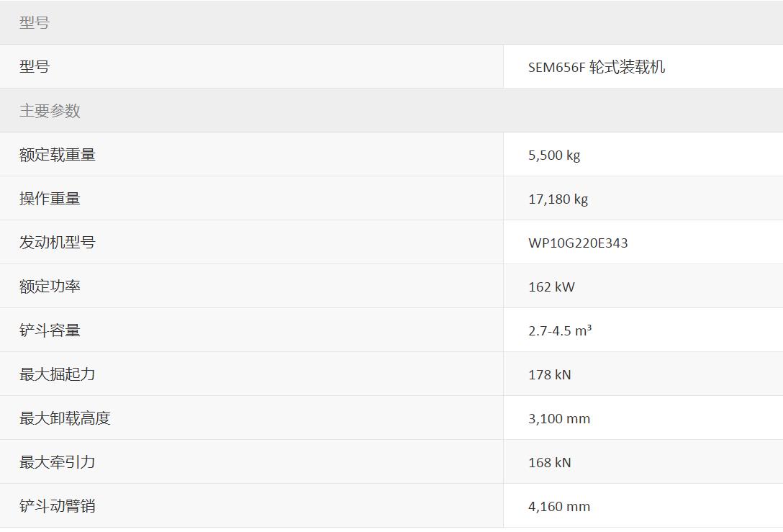The width and height of the screenshot is (783, 532).
Task: Select the 最大掘起力 row label
Action: (58, 374)
